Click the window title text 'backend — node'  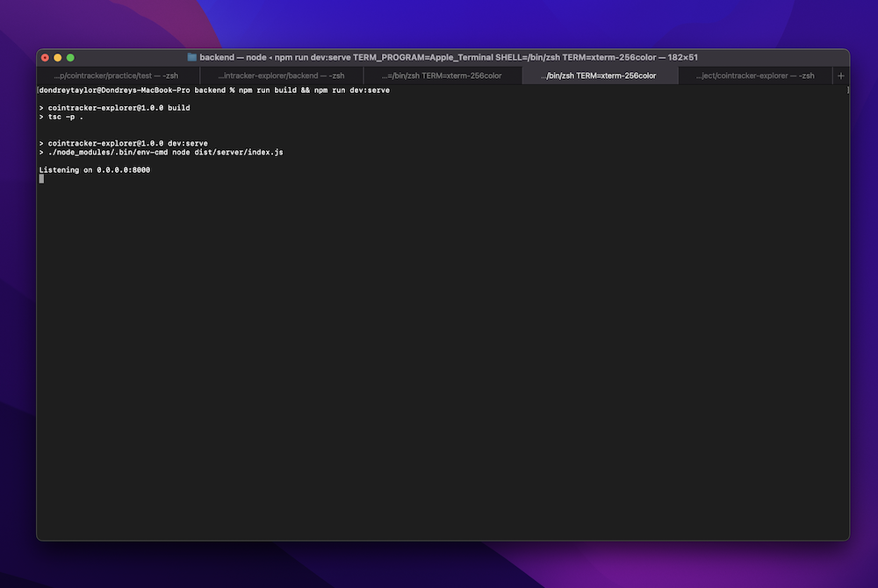point(233,57)
